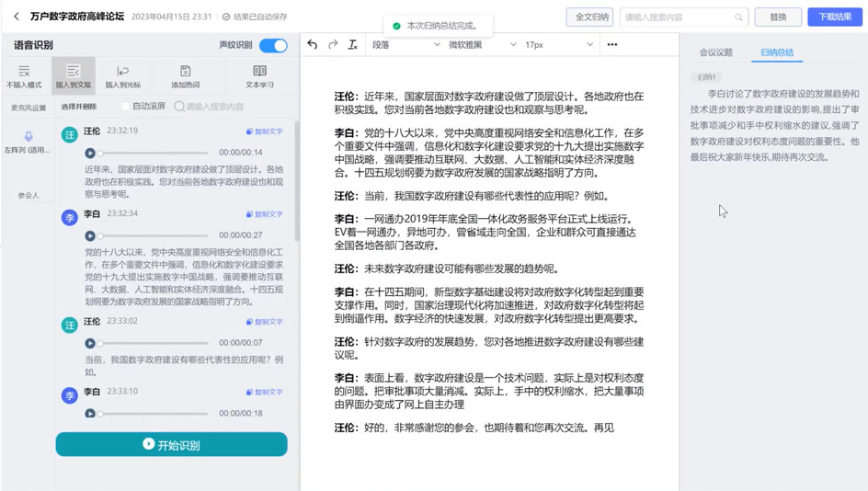Image resolution: width=868 pixels, height=491 pixels.
Task: Click the audio slider of 汪伦's 23:32:19 clip
Action: (153, 153)
